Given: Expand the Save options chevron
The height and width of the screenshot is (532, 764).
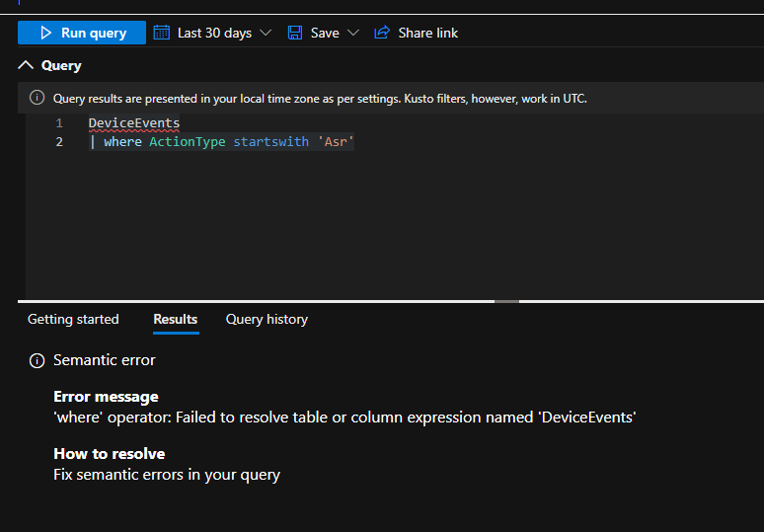Looking at the screenshot, I should 353,33.
